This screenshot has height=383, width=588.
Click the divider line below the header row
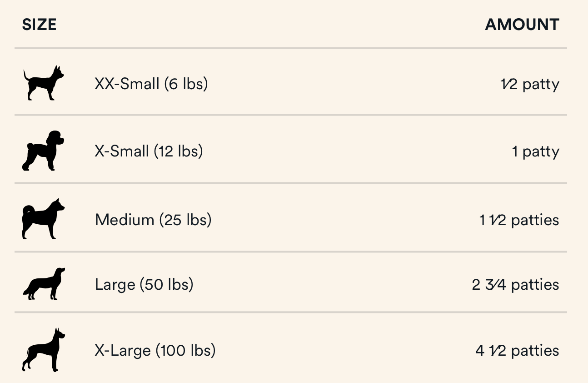291,48
